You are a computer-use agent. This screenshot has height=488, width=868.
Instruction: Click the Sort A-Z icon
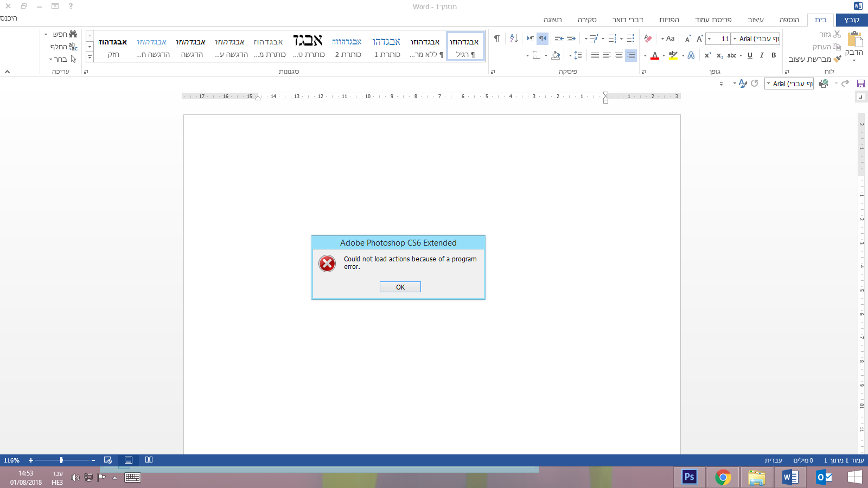click(x=514, y=38)
